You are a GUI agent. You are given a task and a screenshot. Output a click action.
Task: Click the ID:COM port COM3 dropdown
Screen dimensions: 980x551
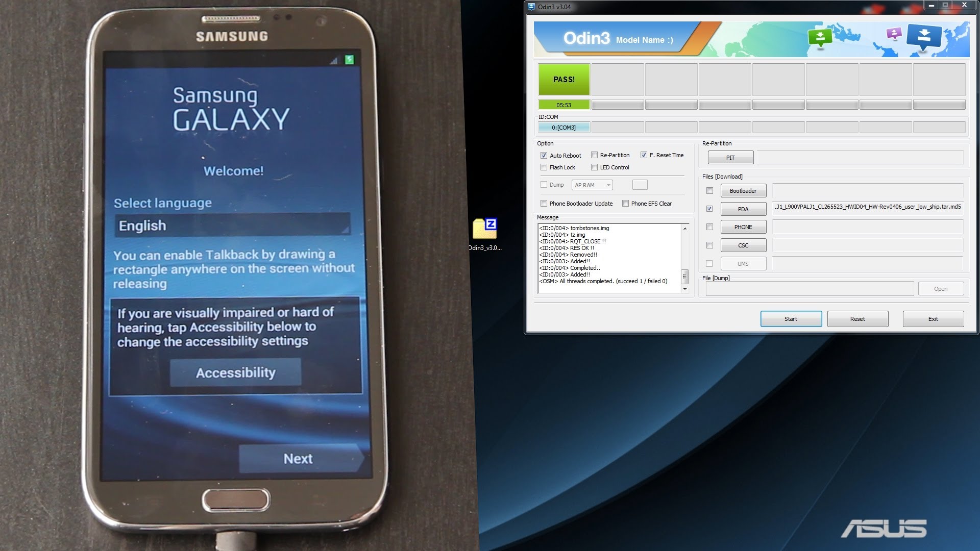pyautogui.click(x=563, y=127)
